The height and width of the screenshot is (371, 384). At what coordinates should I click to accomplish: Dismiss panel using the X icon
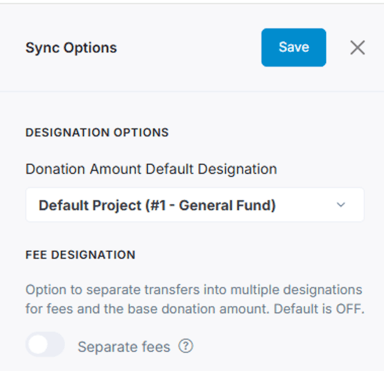point(358,48)
